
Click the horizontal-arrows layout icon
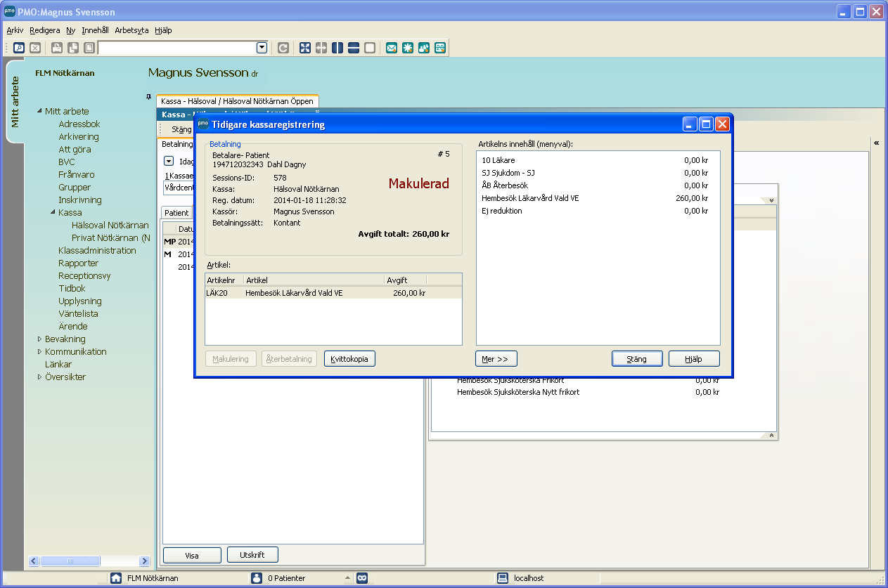click(x=321, y=48)
